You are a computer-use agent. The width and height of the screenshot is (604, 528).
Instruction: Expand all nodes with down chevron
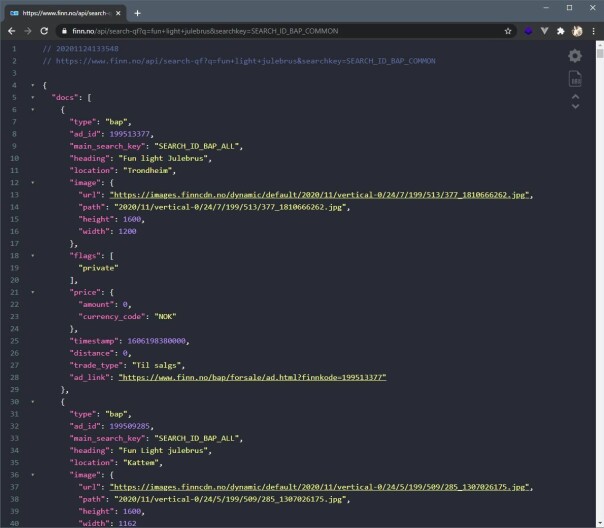[x=575, y=106]
